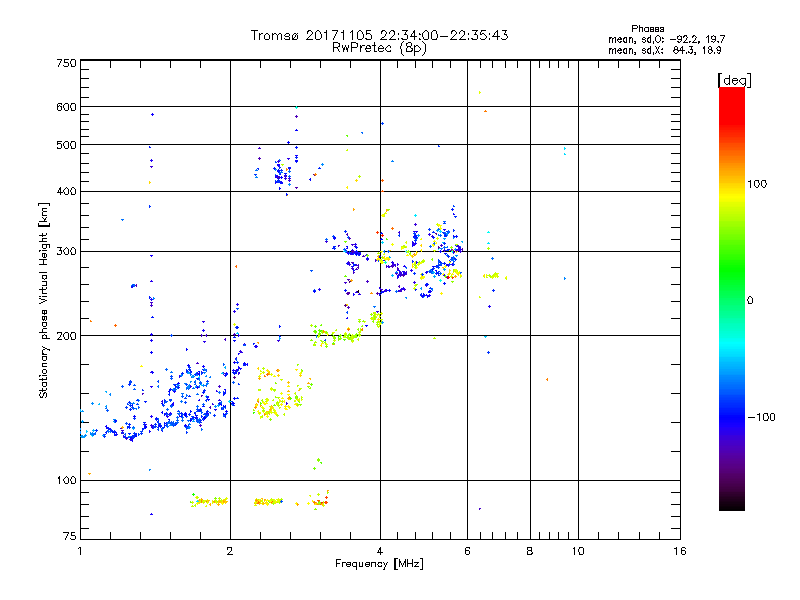Click the '500' height axis tick label

point(66,145)
